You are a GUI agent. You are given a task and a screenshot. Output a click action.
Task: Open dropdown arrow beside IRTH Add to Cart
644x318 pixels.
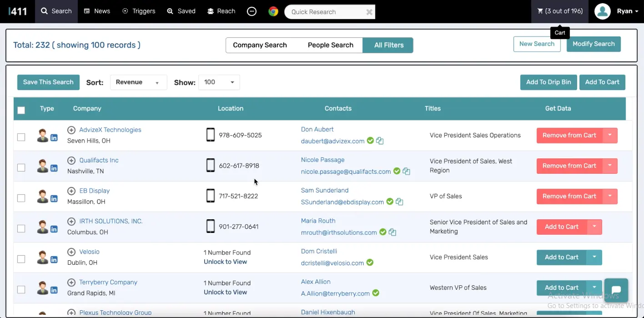tap(594, 227)
